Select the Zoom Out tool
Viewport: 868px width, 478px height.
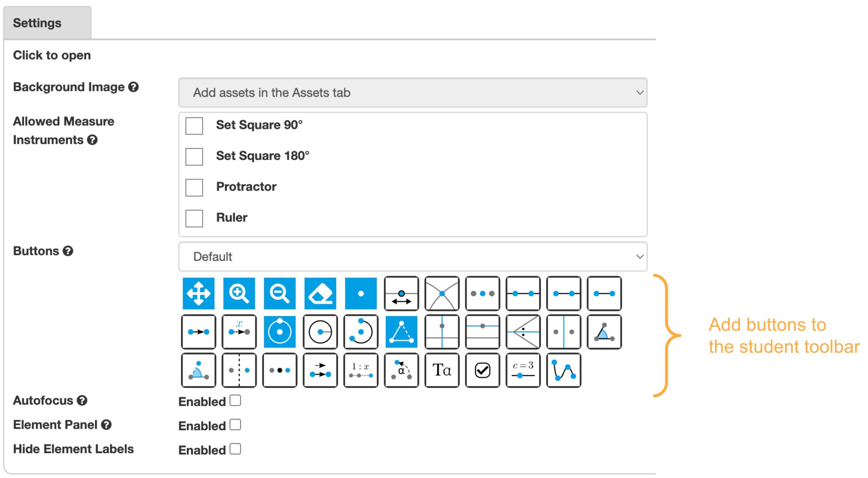280,293
